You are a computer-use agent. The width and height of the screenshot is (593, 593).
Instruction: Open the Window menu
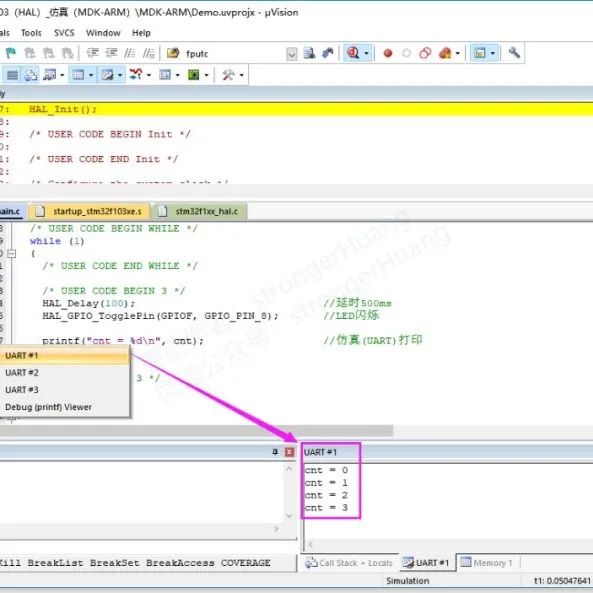[103, 33]
